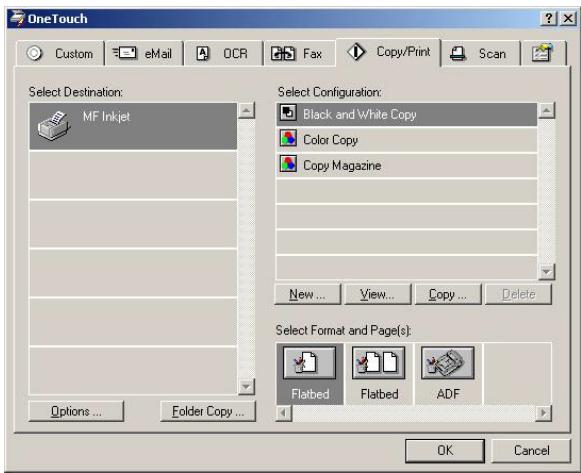Click the Copy Magazine configuration icon
This screenshot has height=473, width=581.
point(288,164)
